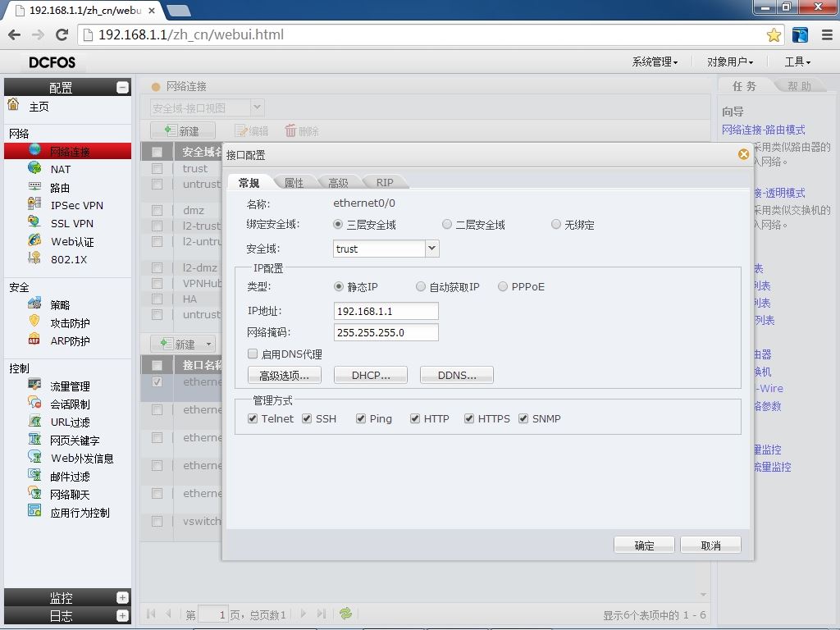This screenshot has height=630, width=840.
Task: Collapse the 配置 panel with minus button
Action: (122, 87)
